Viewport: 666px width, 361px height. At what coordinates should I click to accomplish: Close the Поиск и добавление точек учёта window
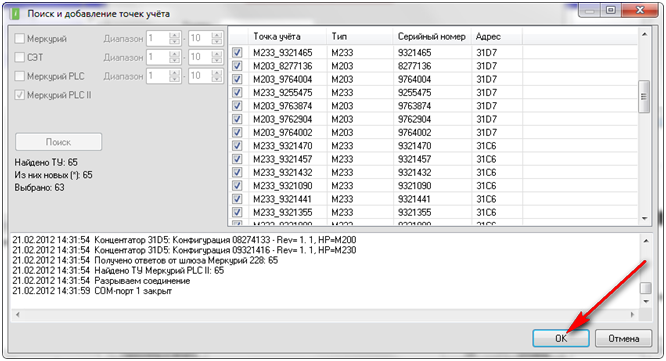pyautogui.click(x=640, y=10)
